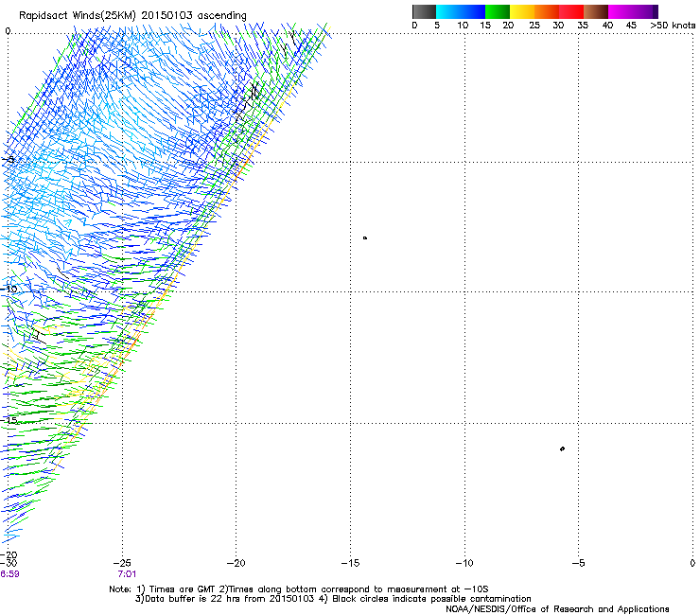This screenshot has height=615, width=700.
Task: Click longitude axis label 0 at bottom right
Action: click(x=692, y=563)
